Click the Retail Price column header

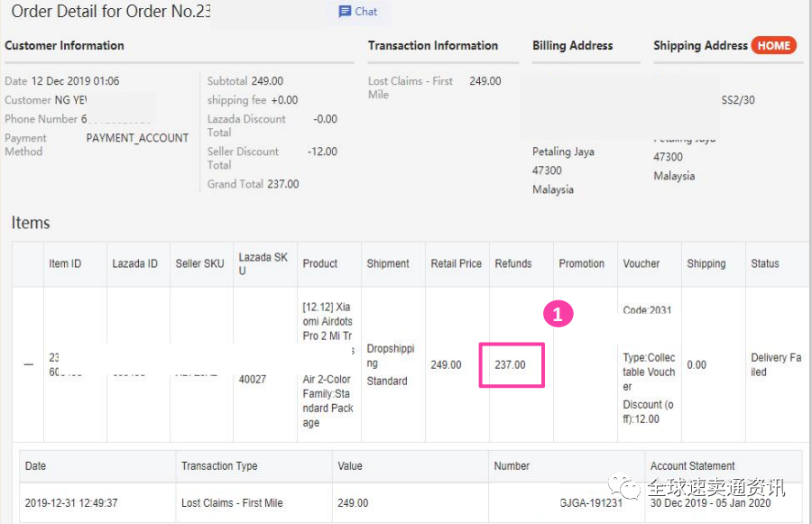(456, 263)
